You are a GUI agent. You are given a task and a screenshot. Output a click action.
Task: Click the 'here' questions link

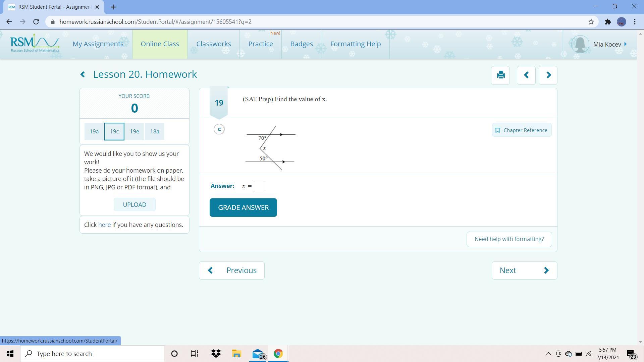[x=104, y=225]
